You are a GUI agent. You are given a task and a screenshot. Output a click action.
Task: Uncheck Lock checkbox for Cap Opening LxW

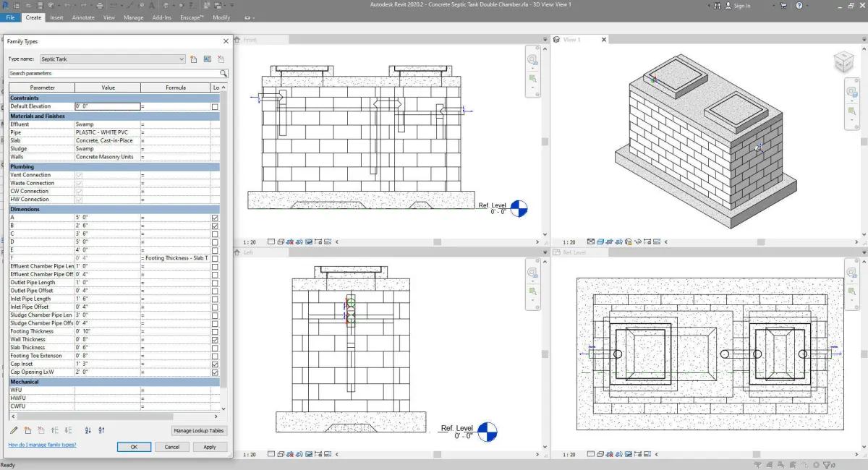point(215,372)
